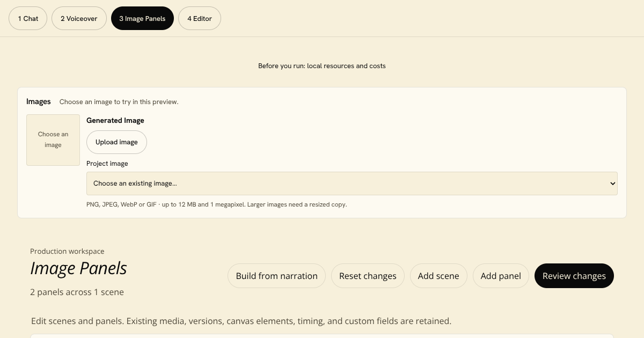This screenshot has width=644, height=338.
Task: Open the 2 Voiceover tab
Action: pyautogui.click(x=79, y=18)
